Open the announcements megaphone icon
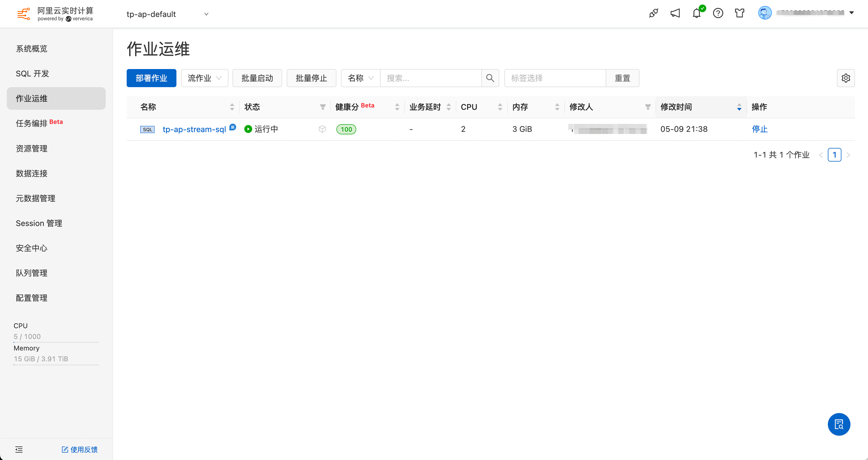This screenshot has height=460, width=868. pos(675,14)
